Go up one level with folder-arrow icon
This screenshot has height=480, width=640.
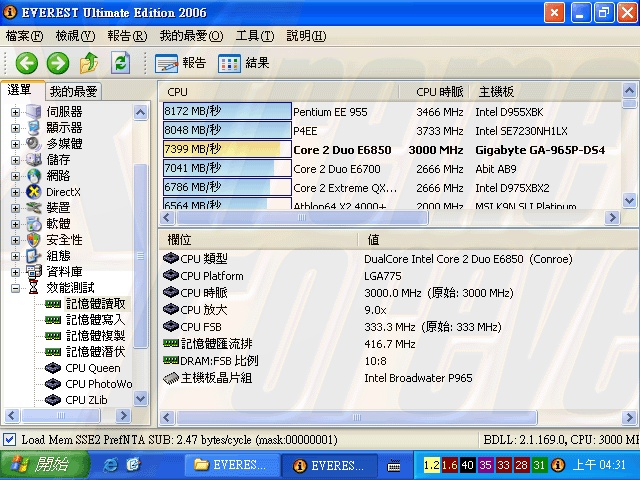coord(89,63)
